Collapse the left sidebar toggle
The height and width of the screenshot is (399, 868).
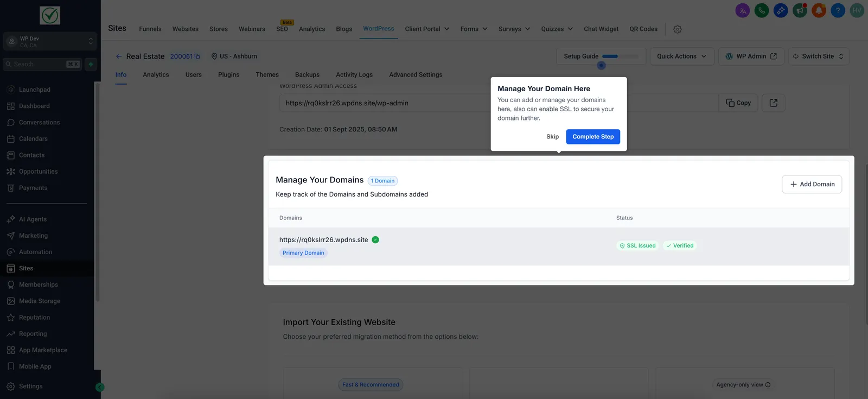click(100, 387)
